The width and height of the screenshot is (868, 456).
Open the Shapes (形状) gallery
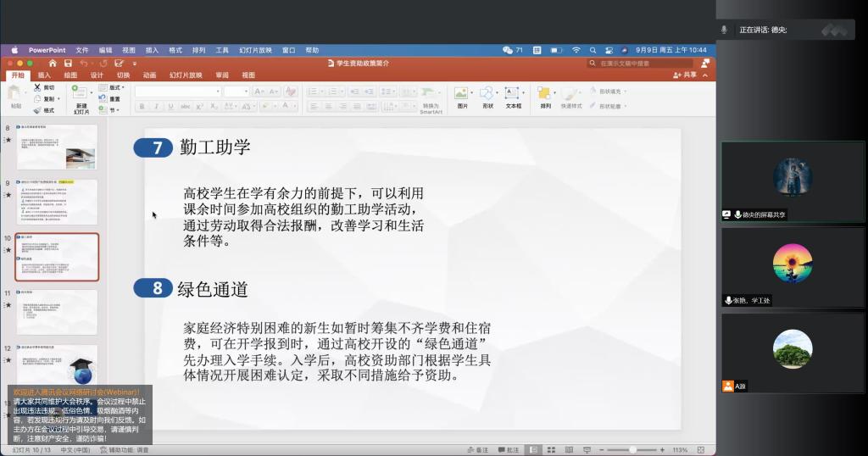click(x=487, y=95)
